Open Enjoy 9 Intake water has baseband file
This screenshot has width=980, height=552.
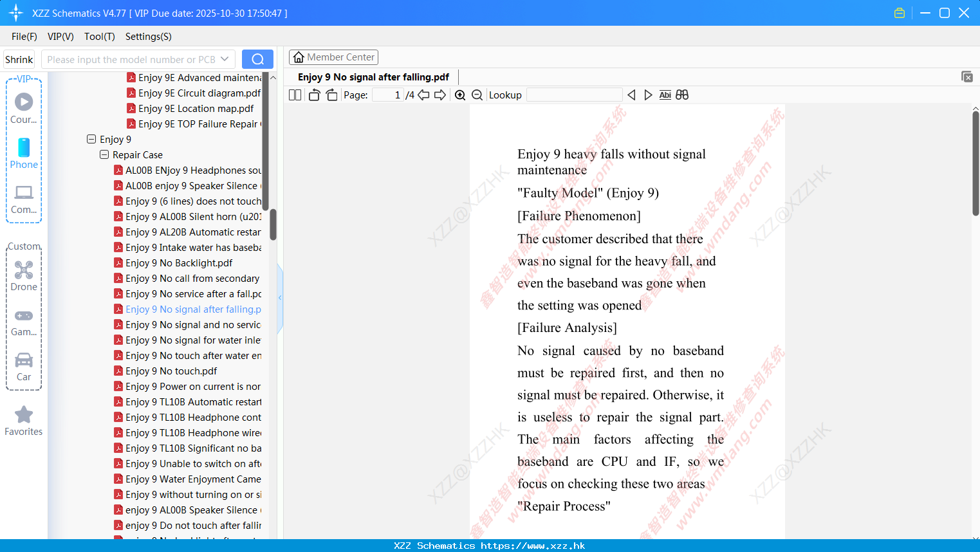(x=187, y=247)
